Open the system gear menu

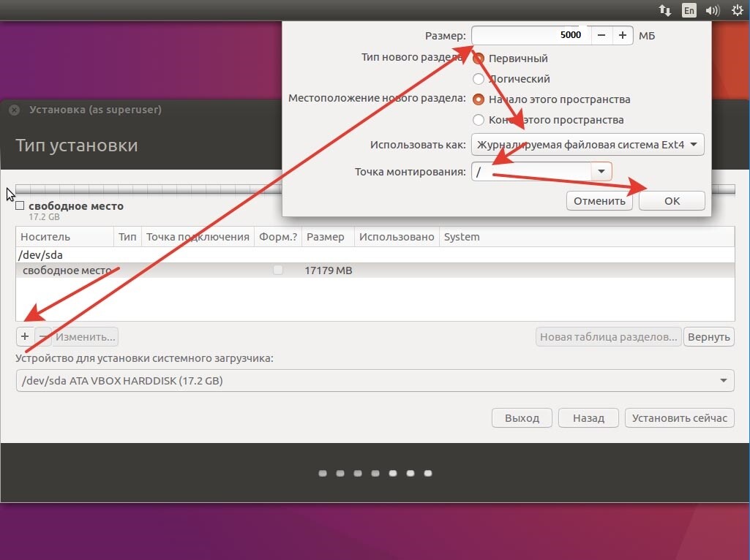[737, 10]
